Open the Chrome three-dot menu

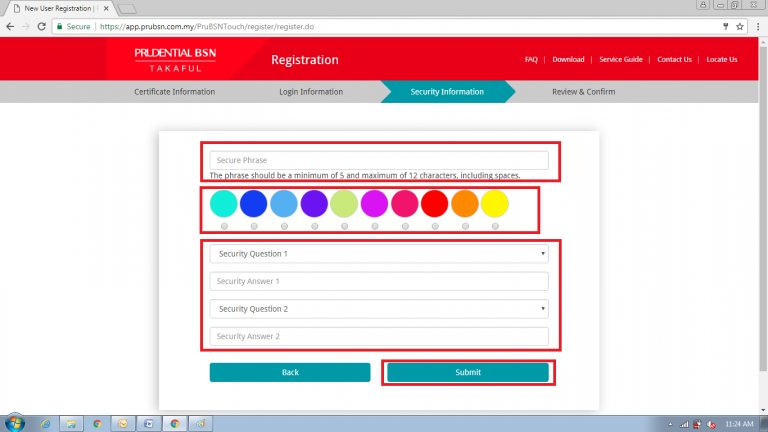coord(757,25)
